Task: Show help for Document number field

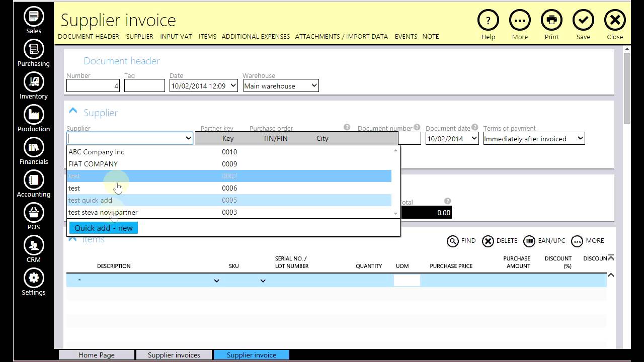Action: pos(417,127)
